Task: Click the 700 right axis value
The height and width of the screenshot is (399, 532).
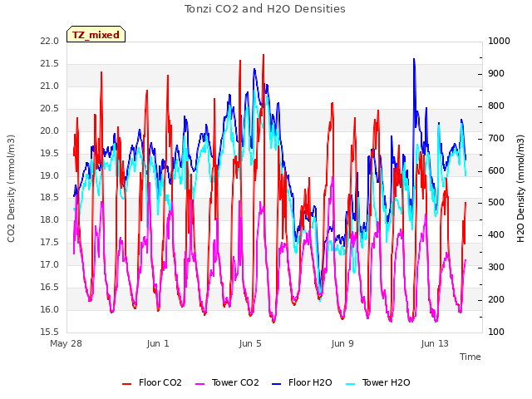Action: pyautogui.click(x=496, y=139)
